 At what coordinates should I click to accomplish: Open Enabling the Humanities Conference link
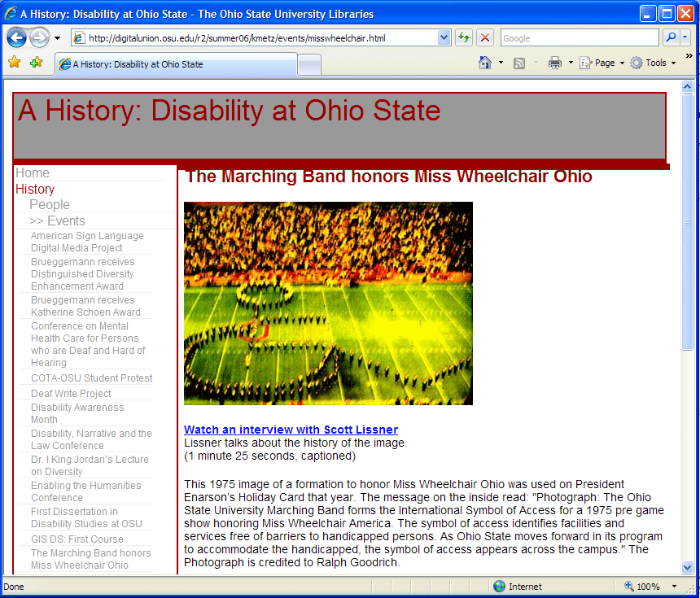pyautogui.click(x=86, y=491)
